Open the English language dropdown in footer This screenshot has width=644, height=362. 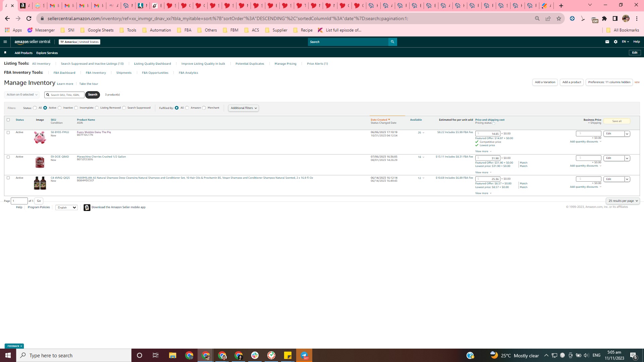[x=66, y=207]
